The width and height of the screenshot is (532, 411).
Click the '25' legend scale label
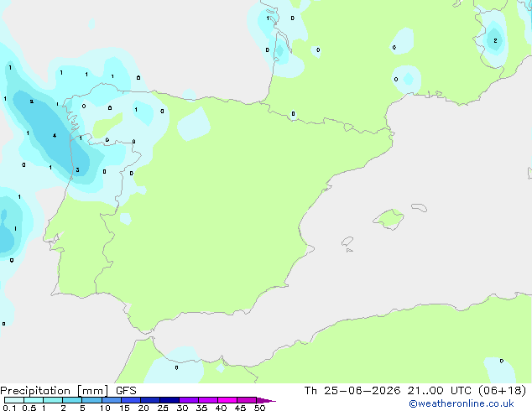163,408
